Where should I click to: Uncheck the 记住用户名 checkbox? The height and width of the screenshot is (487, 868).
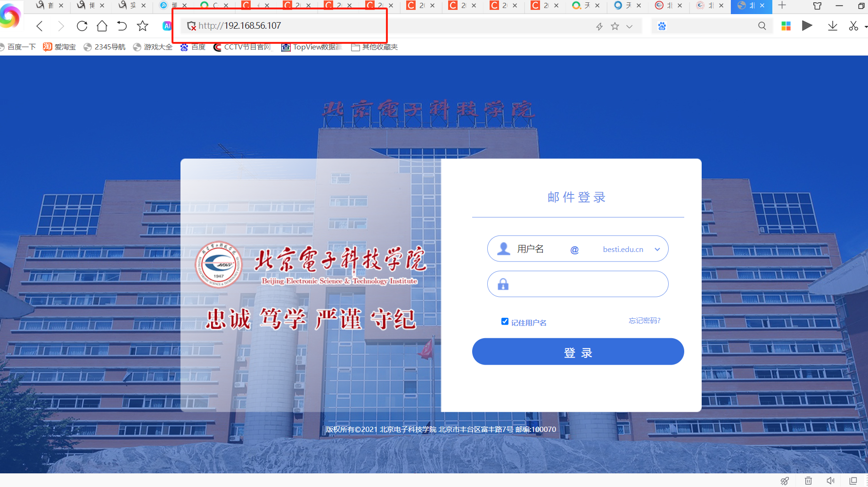point(505,321)
